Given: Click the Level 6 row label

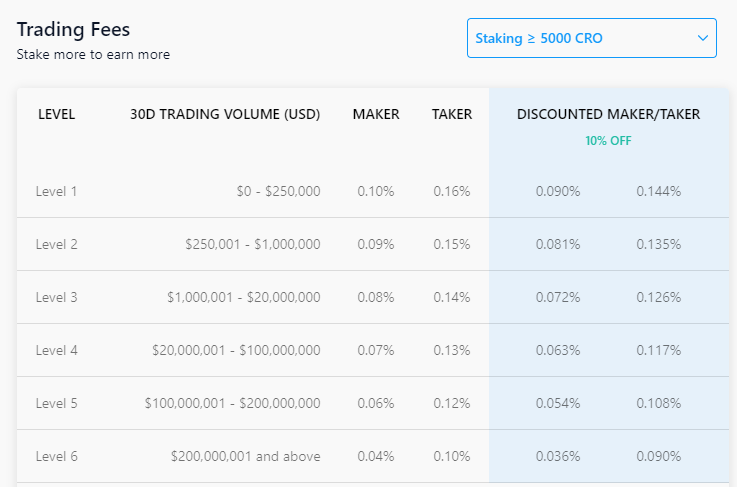Looking at the screenshot, I should (56, 456).
